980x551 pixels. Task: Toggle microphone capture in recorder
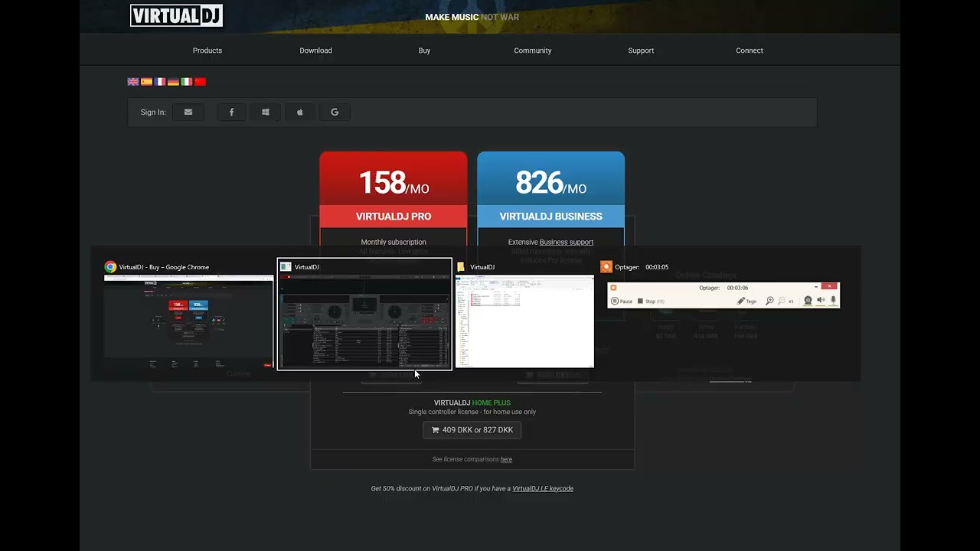coord(833,301)
